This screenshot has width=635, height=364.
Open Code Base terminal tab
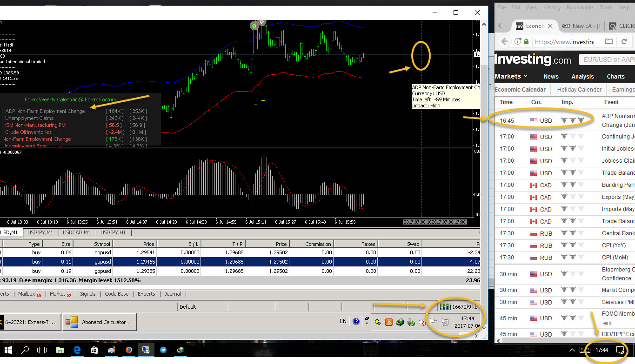pos(116,294)
